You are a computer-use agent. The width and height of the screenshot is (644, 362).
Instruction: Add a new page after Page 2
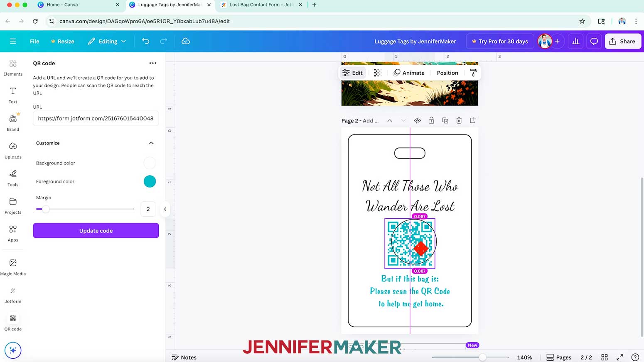pyautogui.click(x=473, y=120)
